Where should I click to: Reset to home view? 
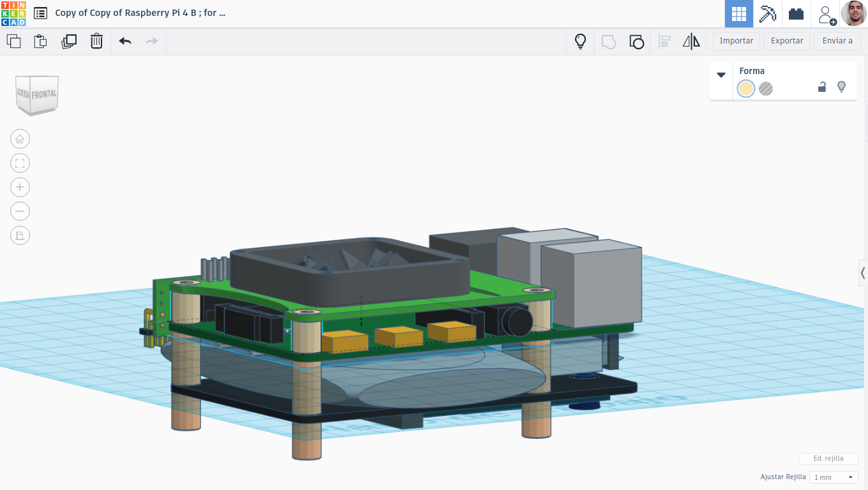click(20, 139)
